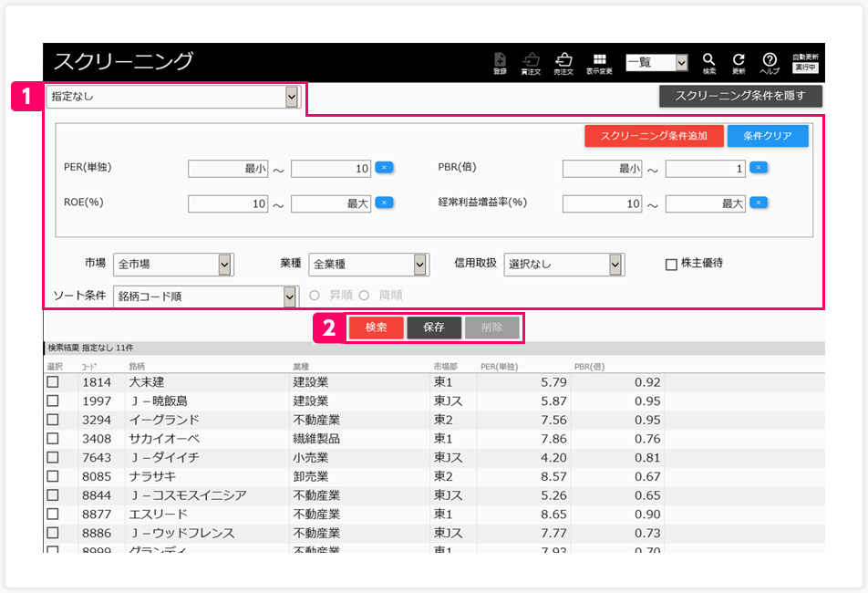Click PBR(倍) maximum field showing 1
The image size is (868, 593).
(x=706, y=169)
